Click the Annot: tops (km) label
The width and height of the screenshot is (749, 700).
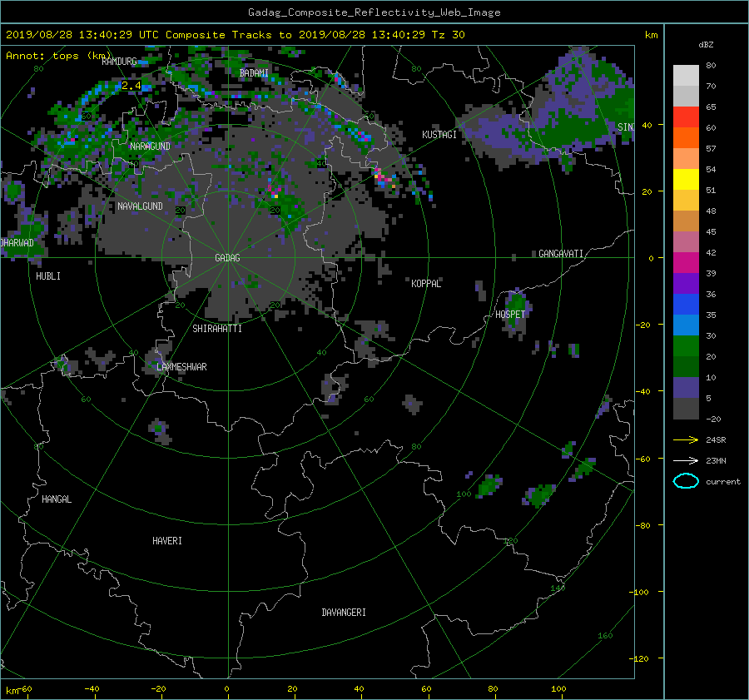pyautogui.click(x=58, y=56)
